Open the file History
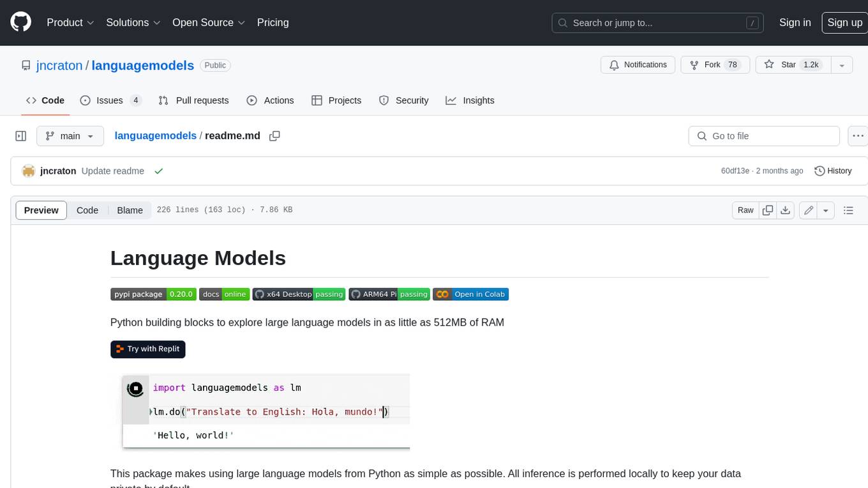The image size is (868, 488). [833, 171]
